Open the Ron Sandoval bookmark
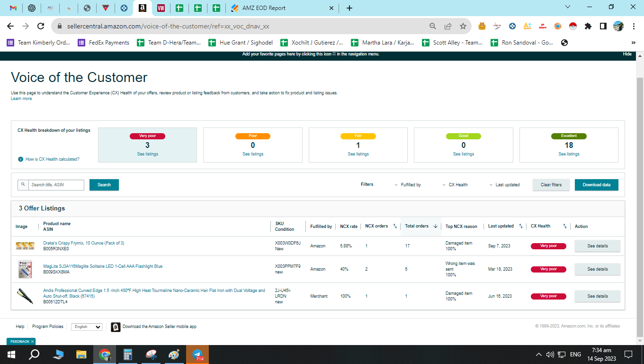The height and width of the screenshot is (364, 644). pyautogui.click(x=522, y=43)
